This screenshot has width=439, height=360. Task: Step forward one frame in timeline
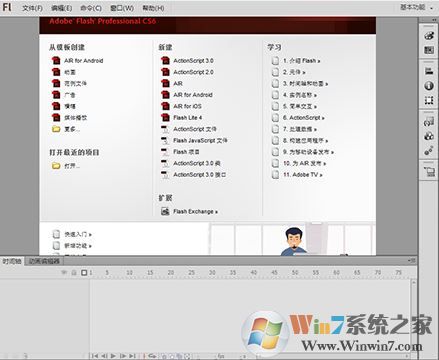[x=123, y=356]
